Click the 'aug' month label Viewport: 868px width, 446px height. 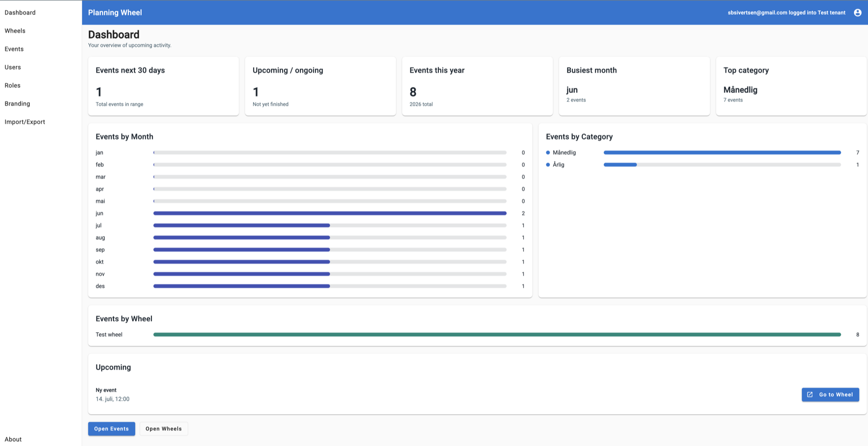(100, 238)
